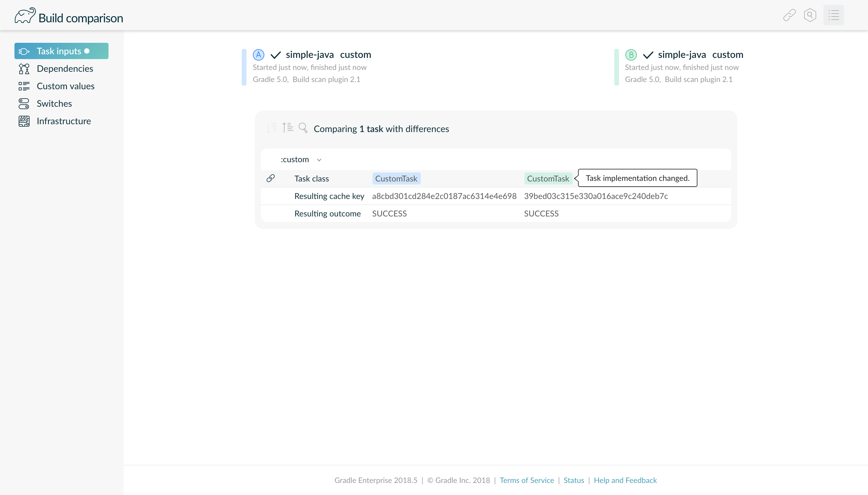Click the hexagon build scan search icon
Screen dimensions: 868x495
(810, 15)
